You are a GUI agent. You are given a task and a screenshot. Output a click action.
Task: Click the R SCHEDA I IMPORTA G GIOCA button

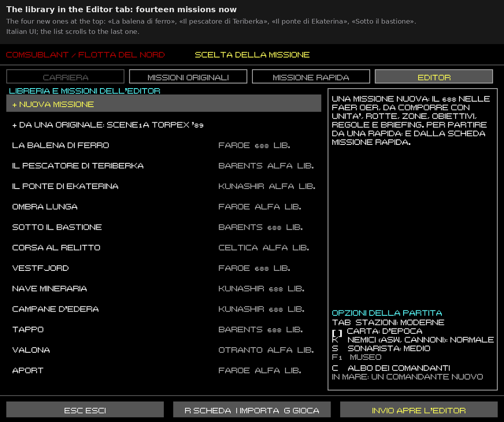(252, 410)
